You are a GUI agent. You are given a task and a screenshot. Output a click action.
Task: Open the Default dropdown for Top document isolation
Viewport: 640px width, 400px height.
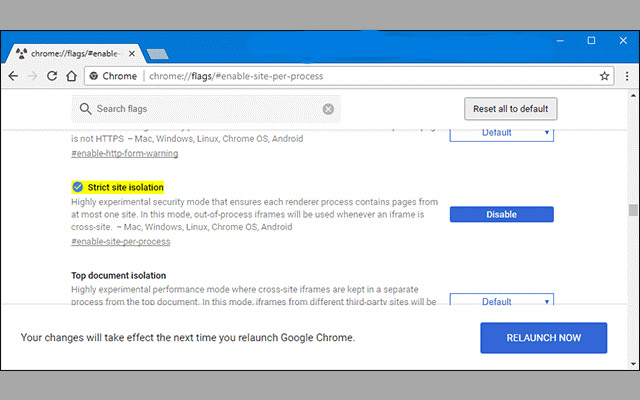click(502, 300)
